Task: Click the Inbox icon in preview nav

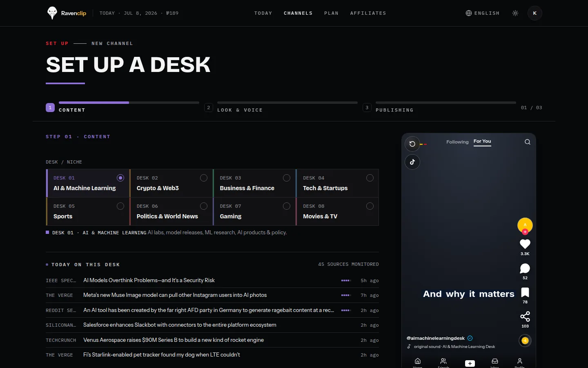Action: pyautogui.click(x=495, y=361)
